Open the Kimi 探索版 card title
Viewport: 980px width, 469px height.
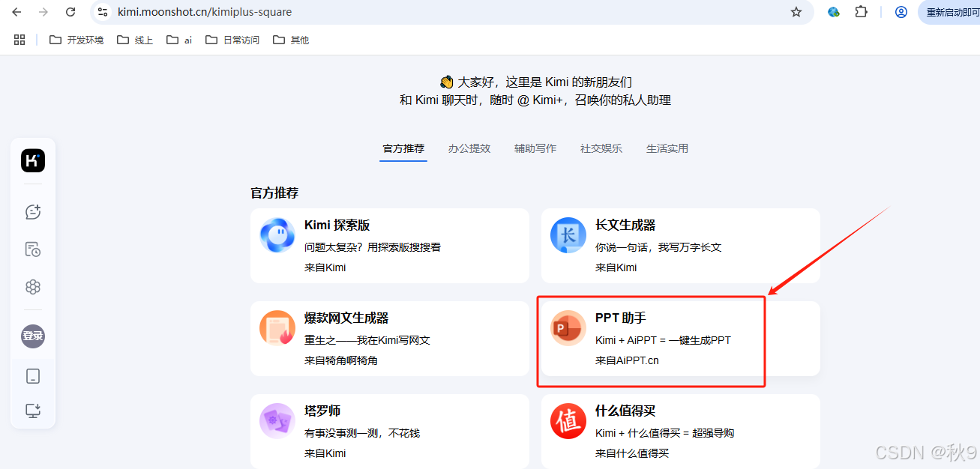point(337,226)
